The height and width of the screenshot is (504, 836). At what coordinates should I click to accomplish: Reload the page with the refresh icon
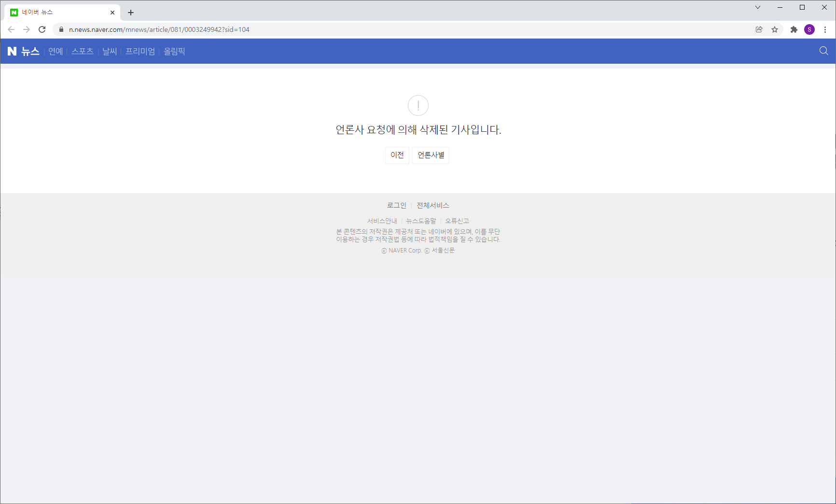(x=42, y=29)
